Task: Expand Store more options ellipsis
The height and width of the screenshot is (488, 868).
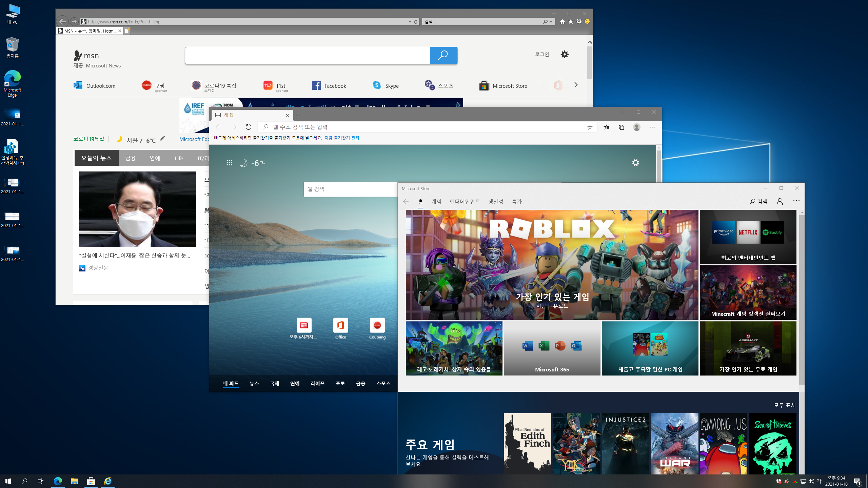Action: point(796,201)
